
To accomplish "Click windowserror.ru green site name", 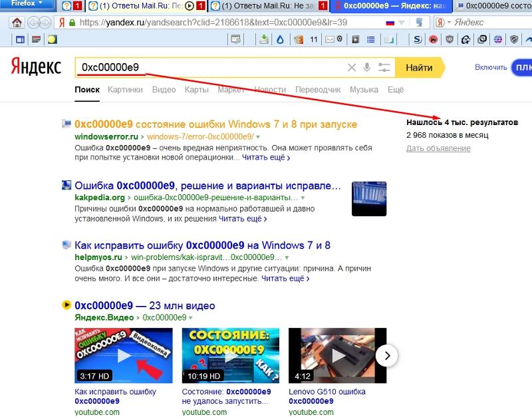I will click(106, 137).
